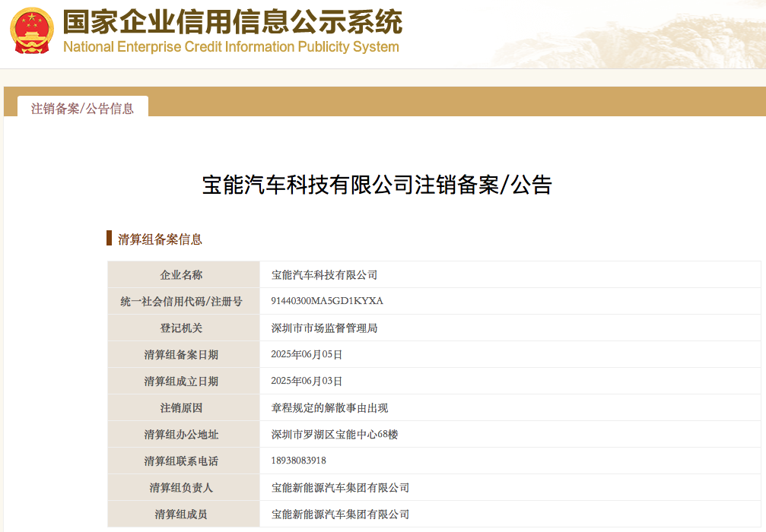Screen dimensions: 766x532
Task: Select the 清算组备案信息 section heading
Action: coord(160,239)
